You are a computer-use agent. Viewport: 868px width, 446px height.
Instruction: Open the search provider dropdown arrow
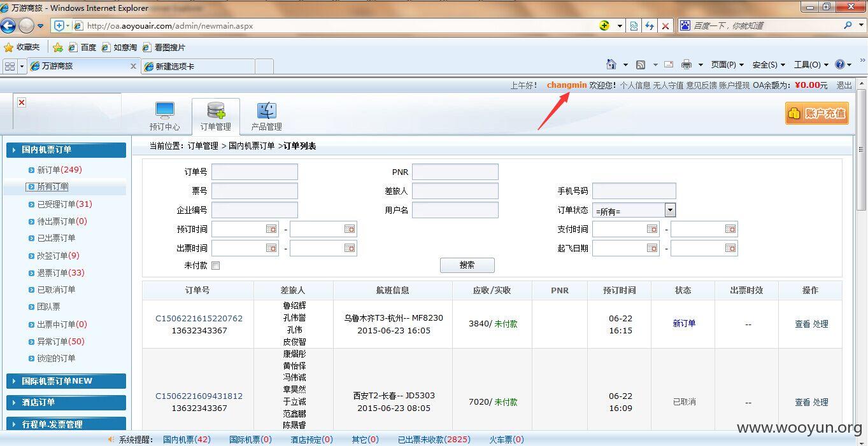pos(860,26)
